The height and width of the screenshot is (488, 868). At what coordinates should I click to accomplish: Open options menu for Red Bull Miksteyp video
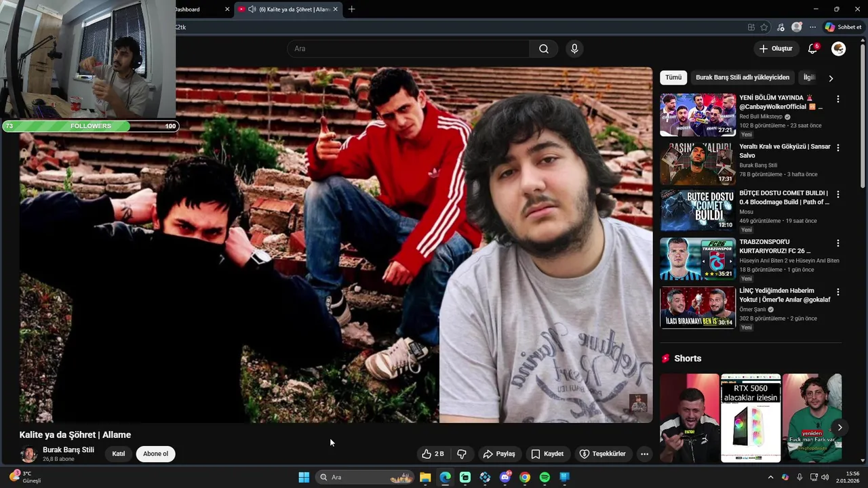[837, 99]
